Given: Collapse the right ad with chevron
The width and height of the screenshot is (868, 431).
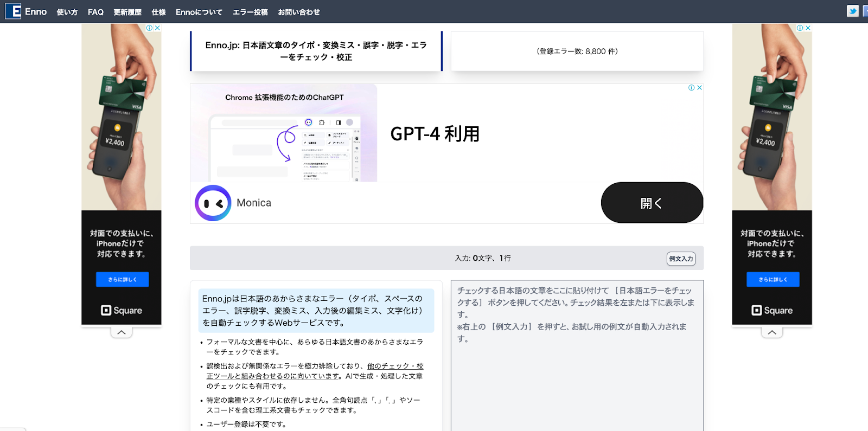Looking at the screenshot, I should [772, 332].
